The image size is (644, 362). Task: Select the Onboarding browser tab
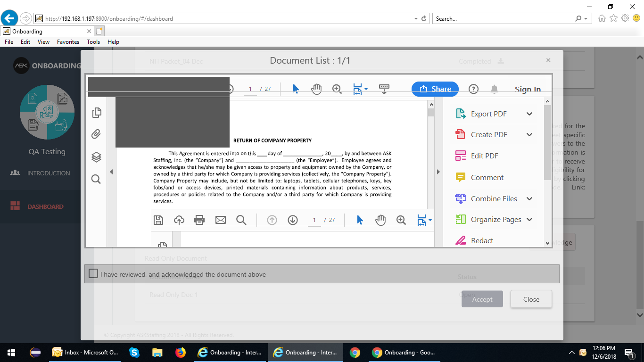[47, 31]
